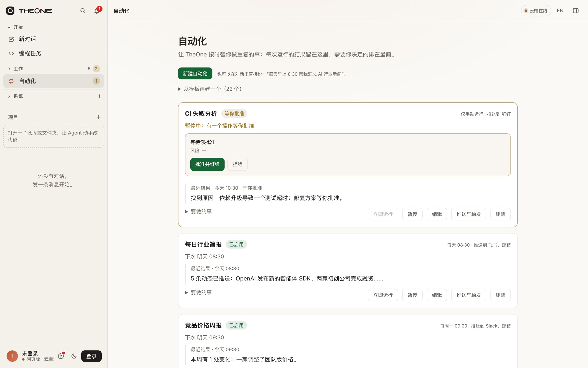The height and width of the screenshot is (368, 588).
Task: Pause the 每日行业简报 automation
Action: 412,295
